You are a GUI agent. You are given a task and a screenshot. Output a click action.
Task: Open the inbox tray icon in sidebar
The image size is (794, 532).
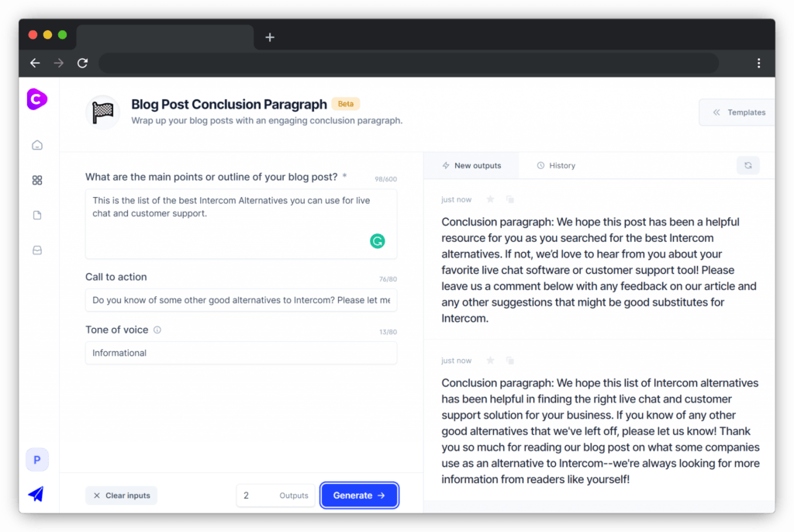[37, 250]
